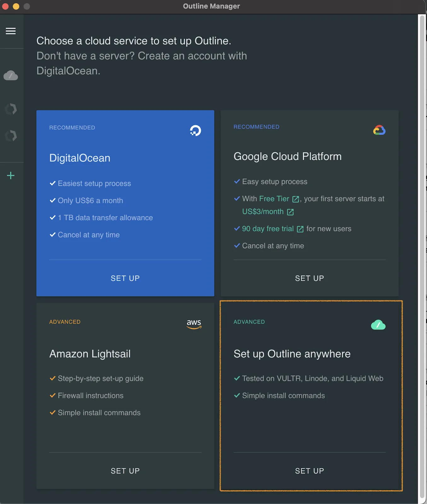Click 'Simple install commands' on Outline anywhere card
The image size is (427, 504).
pyautogui.click(x=283, y=395)
